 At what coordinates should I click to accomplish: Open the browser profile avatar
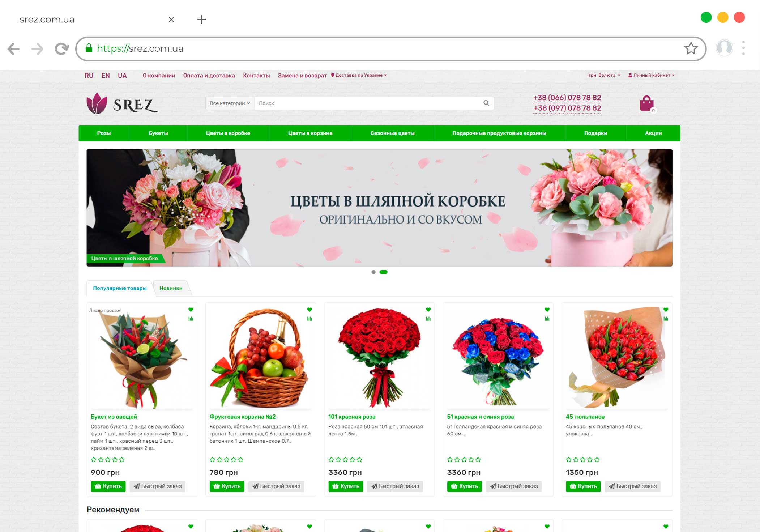click(724, 48)
